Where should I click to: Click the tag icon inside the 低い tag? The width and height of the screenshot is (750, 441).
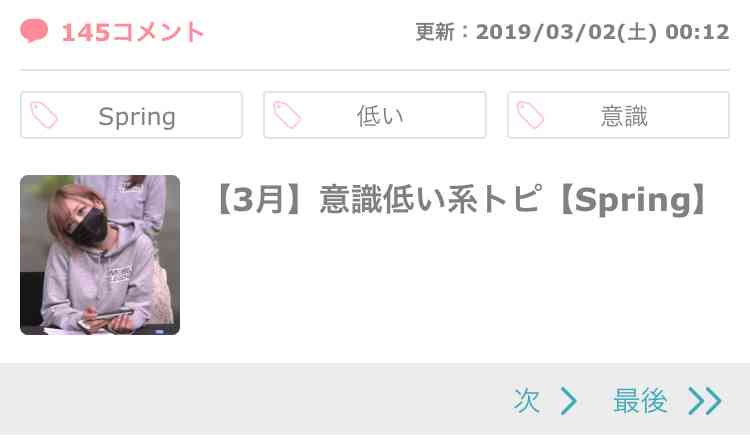tap(287, 115)
